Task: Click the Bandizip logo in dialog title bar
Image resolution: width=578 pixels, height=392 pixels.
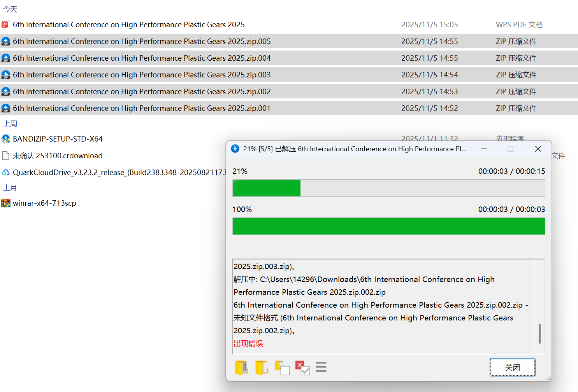Action: [235, 149]
